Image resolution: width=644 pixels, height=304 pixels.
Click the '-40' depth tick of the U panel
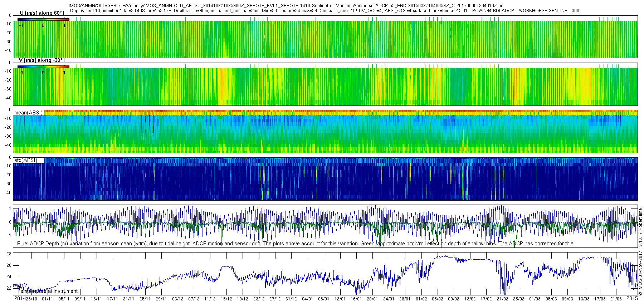coord(8,50)
